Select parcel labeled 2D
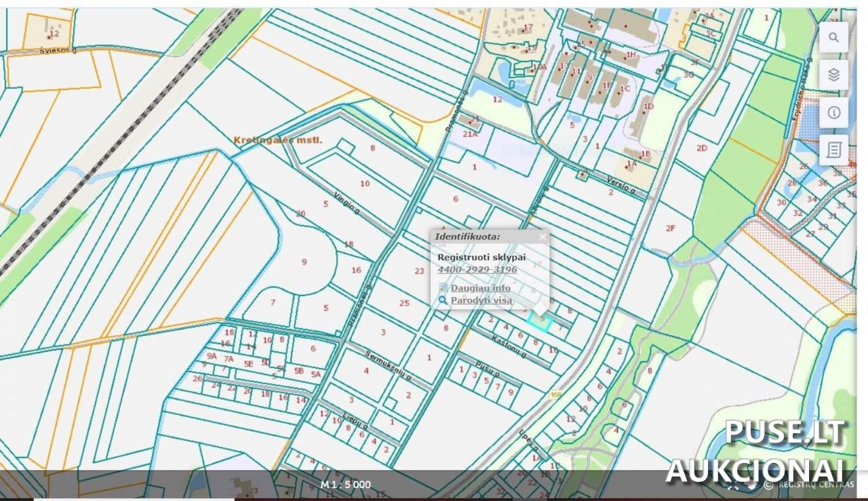This screenshot has width=868, height=501. (x=702, y=148)
